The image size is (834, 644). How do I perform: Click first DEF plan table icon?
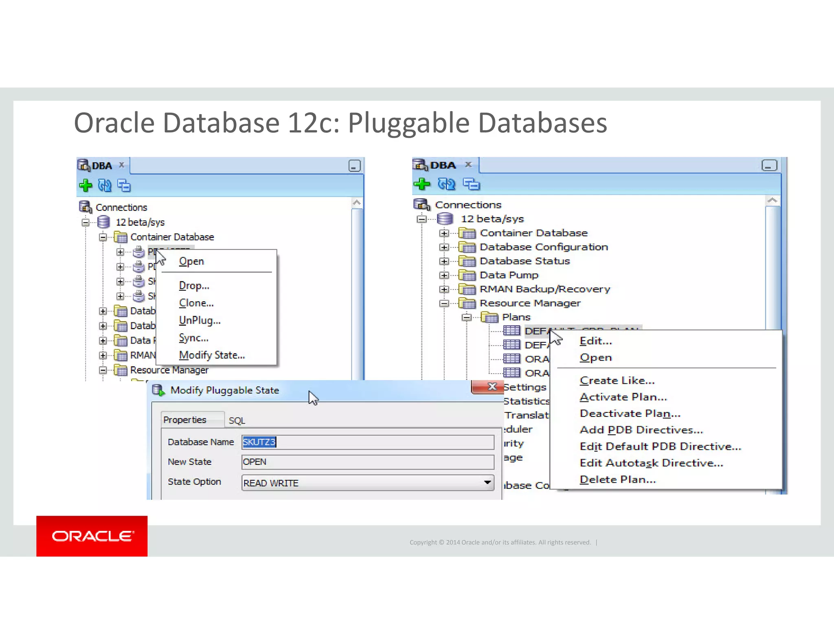[511, 331]
